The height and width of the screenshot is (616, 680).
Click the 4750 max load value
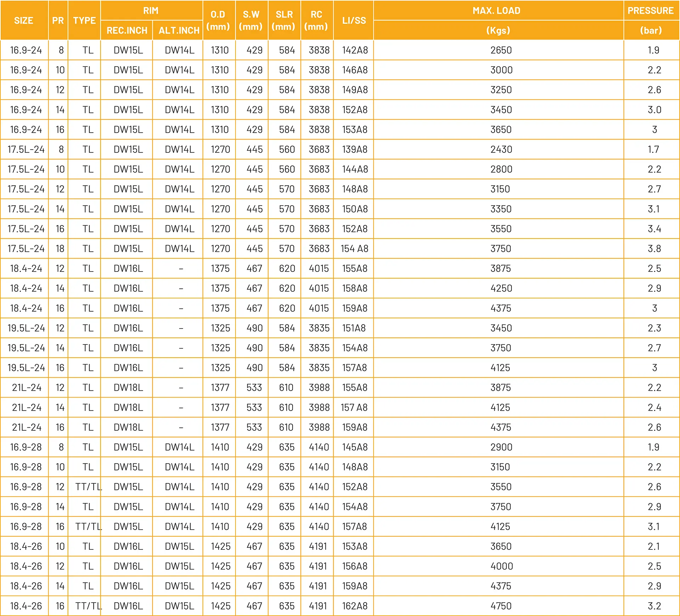[501, 606]
